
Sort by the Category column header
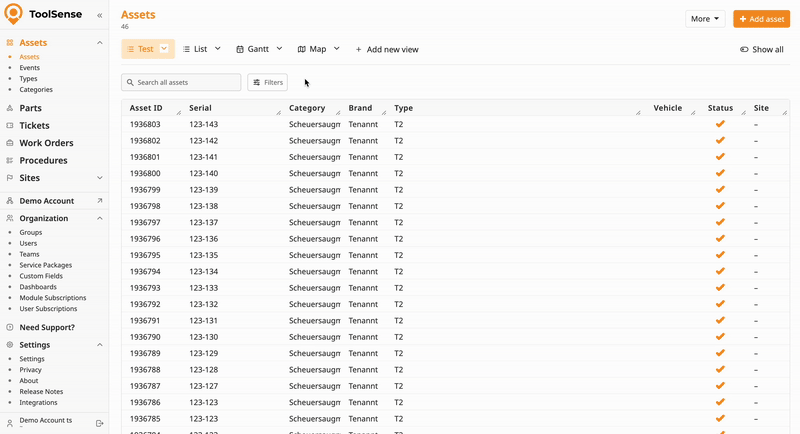click(x=307, y=108)
